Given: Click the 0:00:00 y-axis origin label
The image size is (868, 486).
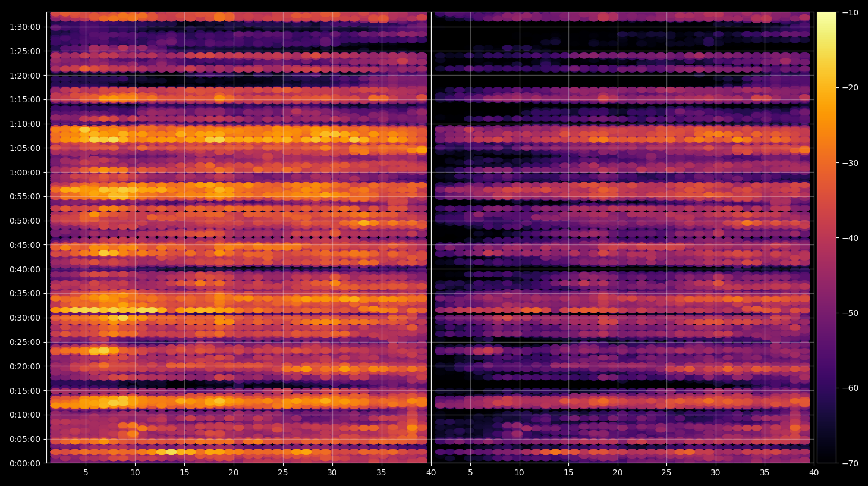Looking at the screenshot, I should pyautogui.click(x=25, y=463).
